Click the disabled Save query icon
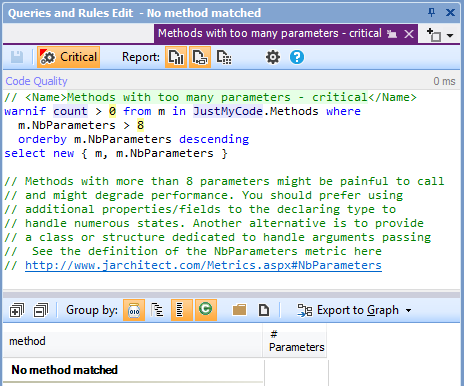This screenshot has width=464, height=386. [x=17, y=57]
